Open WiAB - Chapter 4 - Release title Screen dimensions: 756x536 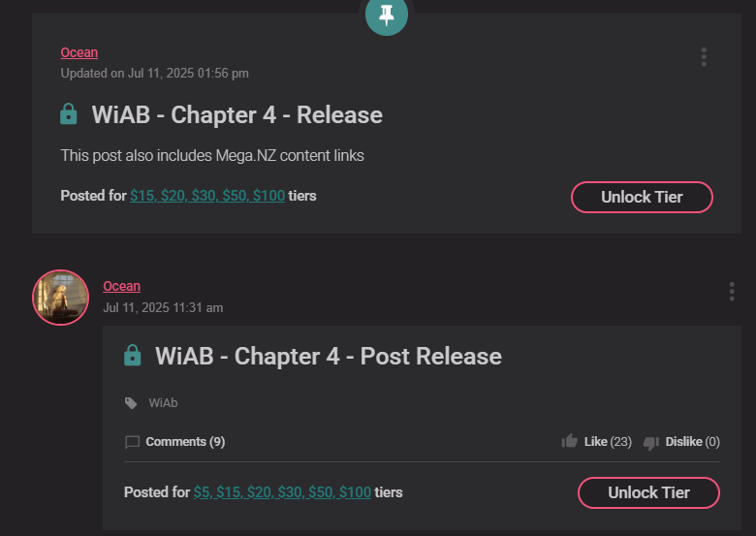[x=236, y=114]
